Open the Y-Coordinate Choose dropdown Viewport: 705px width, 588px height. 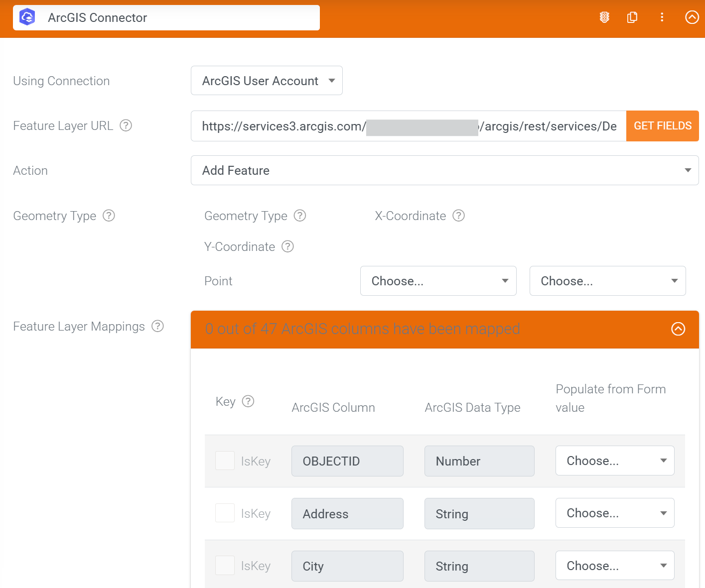(x=607, y=281)
